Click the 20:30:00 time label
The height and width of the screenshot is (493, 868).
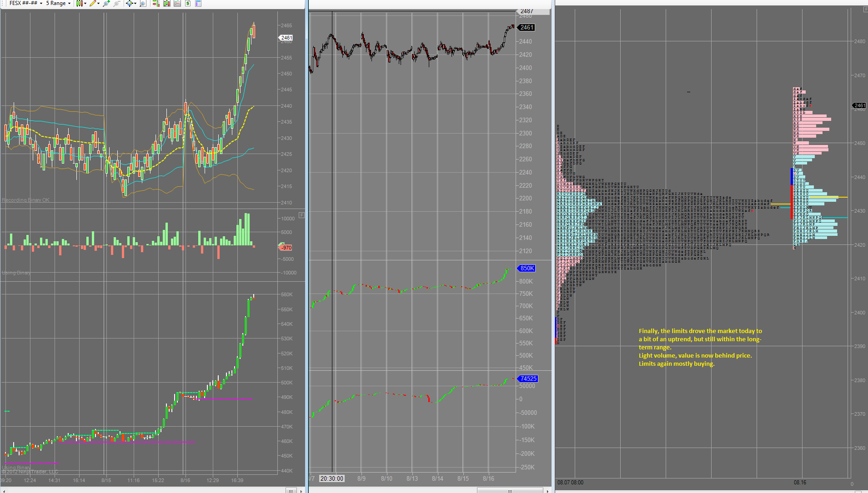(x=332, y=478)
